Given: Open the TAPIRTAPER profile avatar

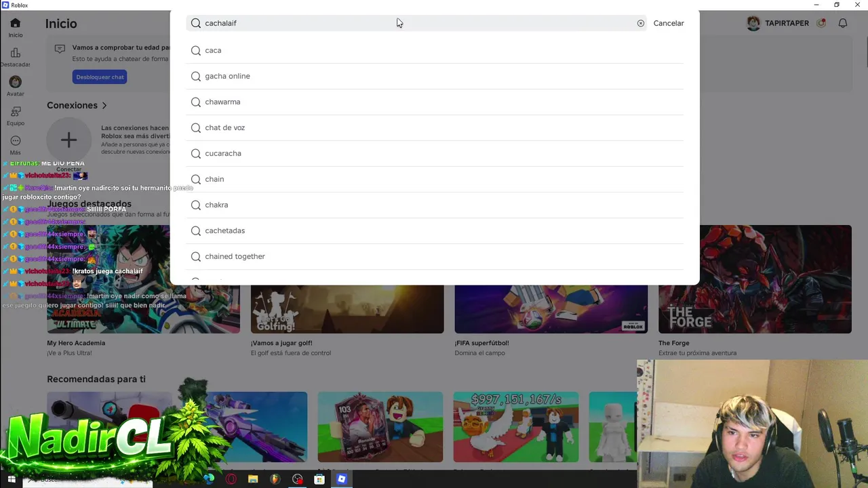Looking at the screenshot, I should point(753,23).
